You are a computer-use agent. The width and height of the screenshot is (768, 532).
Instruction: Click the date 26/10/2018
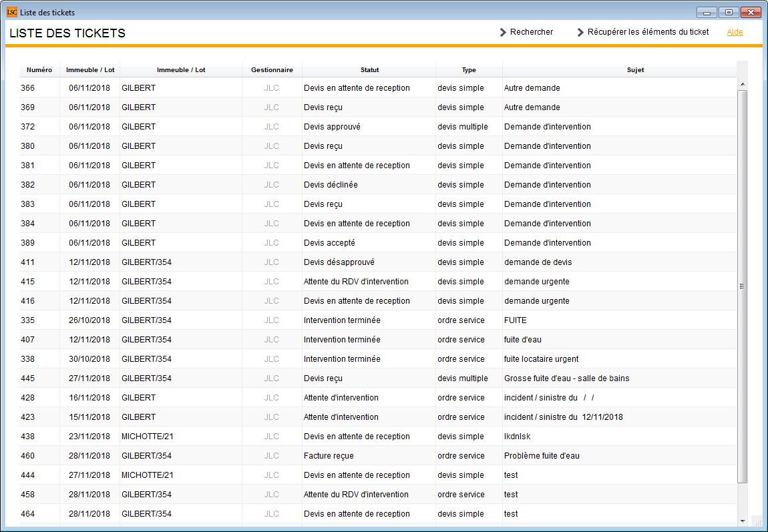coord(89,320)
